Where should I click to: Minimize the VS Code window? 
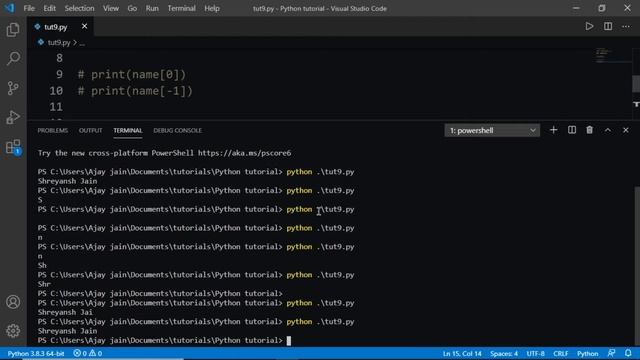click(x=576, y=8)
